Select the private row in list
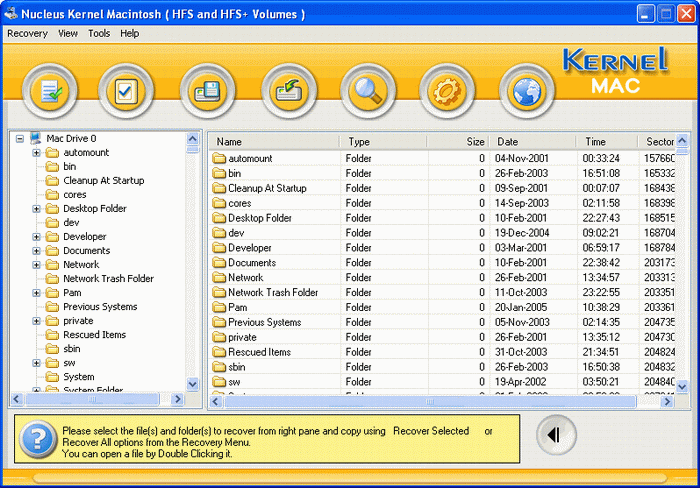This screenshot has width=700, height=488. click(442, 337)
